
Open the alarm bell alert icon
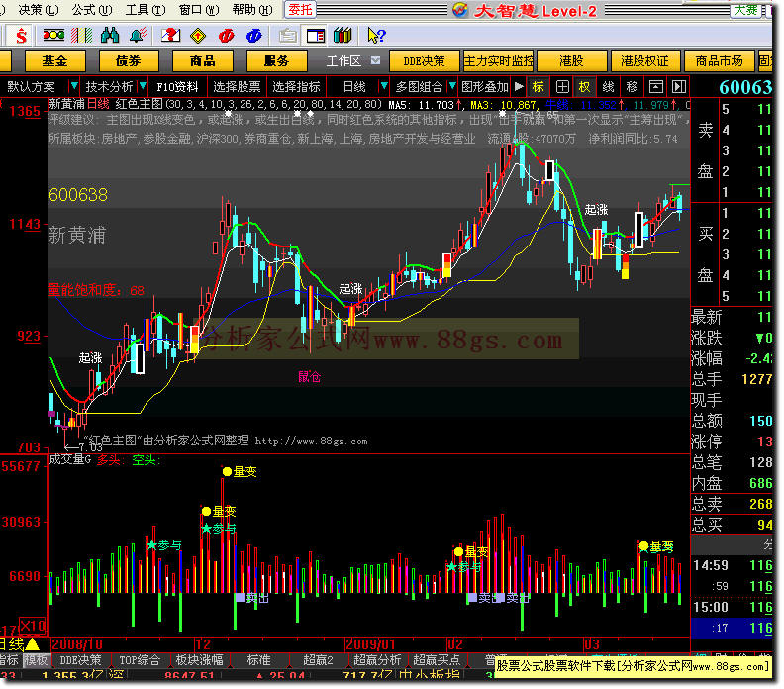pyautogui.click(x=138, y=35)
